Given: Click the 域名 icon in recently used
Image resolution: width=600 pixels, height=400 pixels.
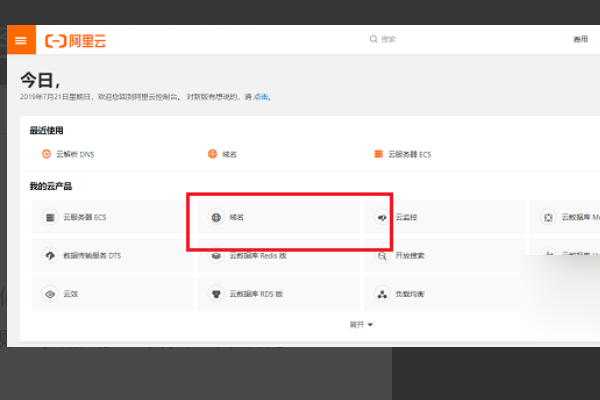Looking at the screenshot, I should click(x=212, y=154).
